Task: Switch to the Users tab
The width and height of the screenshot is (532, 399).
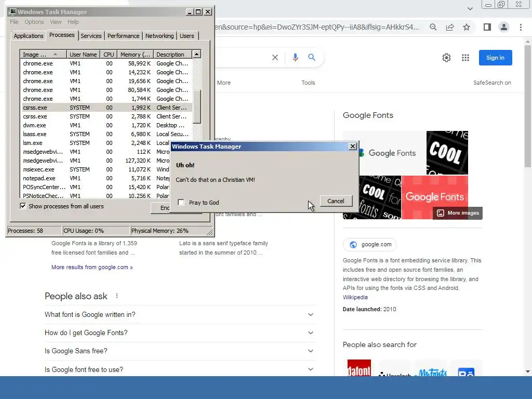Action: tap(187, 36)
